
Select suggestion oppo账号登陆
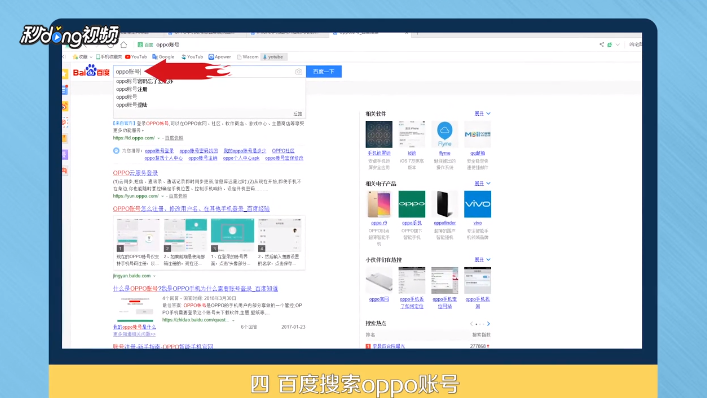[132, 105]
